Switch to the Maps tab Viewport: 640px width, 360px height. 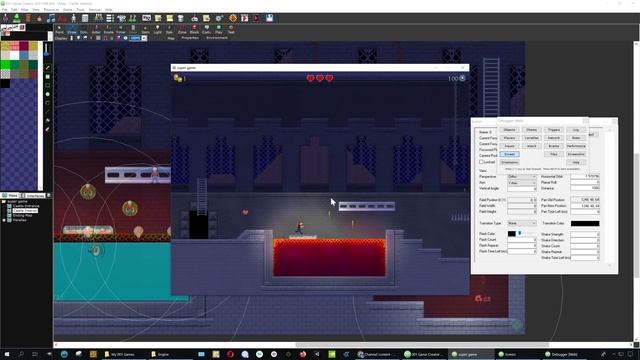[11, 196]
